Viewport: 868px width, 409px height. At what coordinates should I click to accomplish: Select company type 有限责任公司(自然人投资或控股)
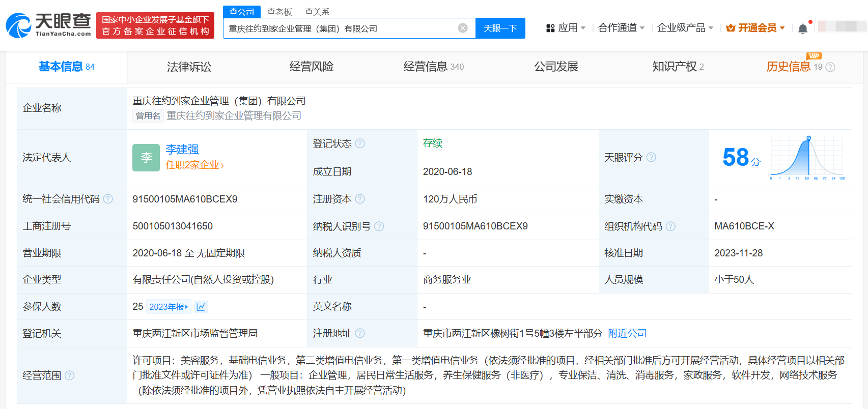[203, 280]
